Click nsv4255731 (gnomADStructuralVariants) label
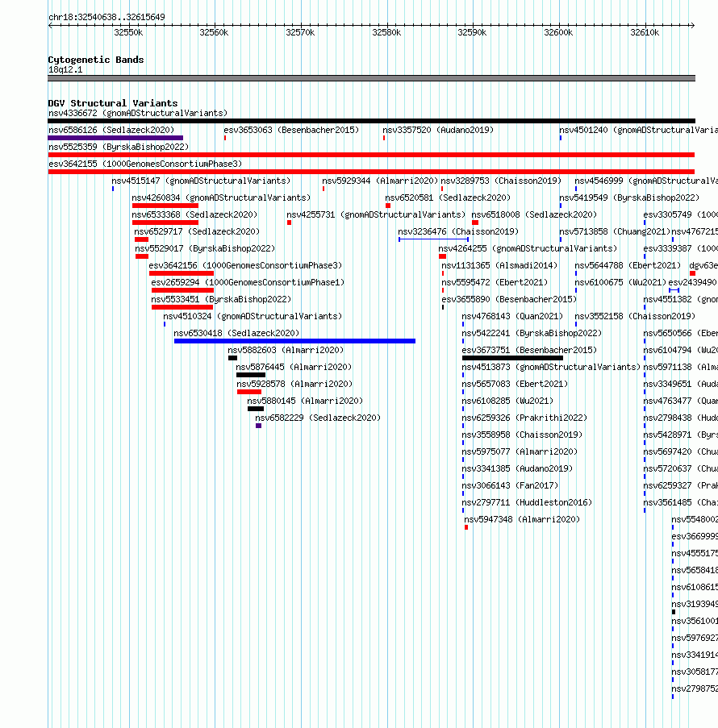Image resolution: width=718 pixels, height=728 pixels. [376, 215]
